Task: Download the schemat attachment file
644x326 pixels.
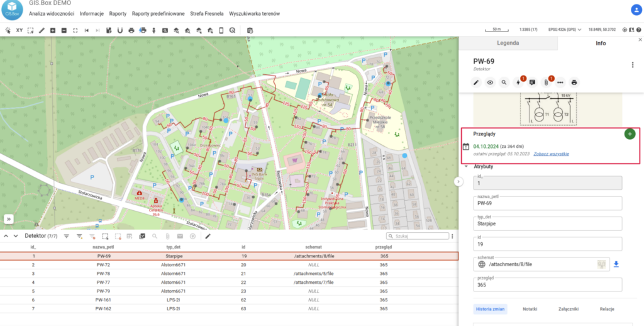Action: 616,264
